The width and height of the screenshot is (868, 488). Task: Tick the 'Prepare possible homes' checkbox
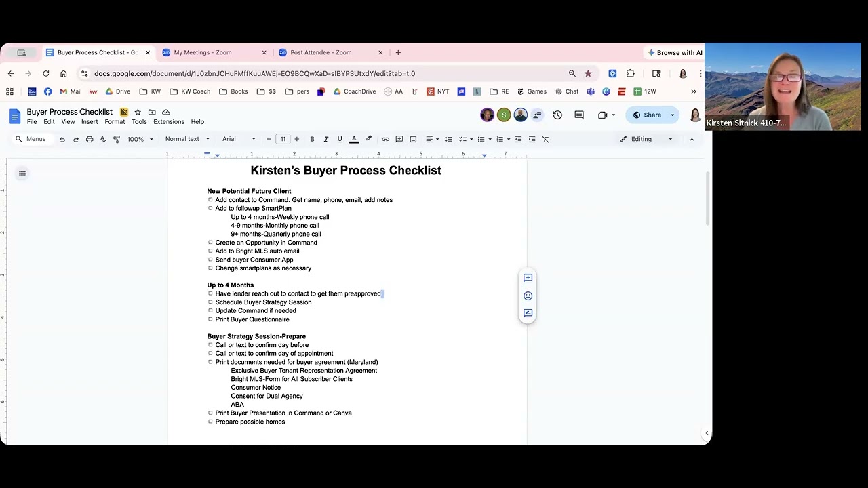pyautogui.click(x=210, y=421)
